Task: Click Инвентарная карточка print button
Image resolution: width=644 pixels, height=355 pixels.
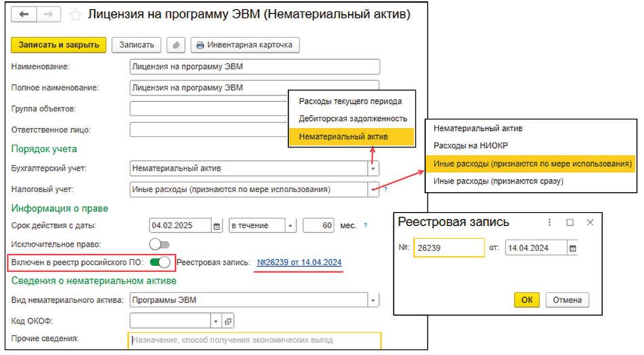Action: (x=244, y=45)
